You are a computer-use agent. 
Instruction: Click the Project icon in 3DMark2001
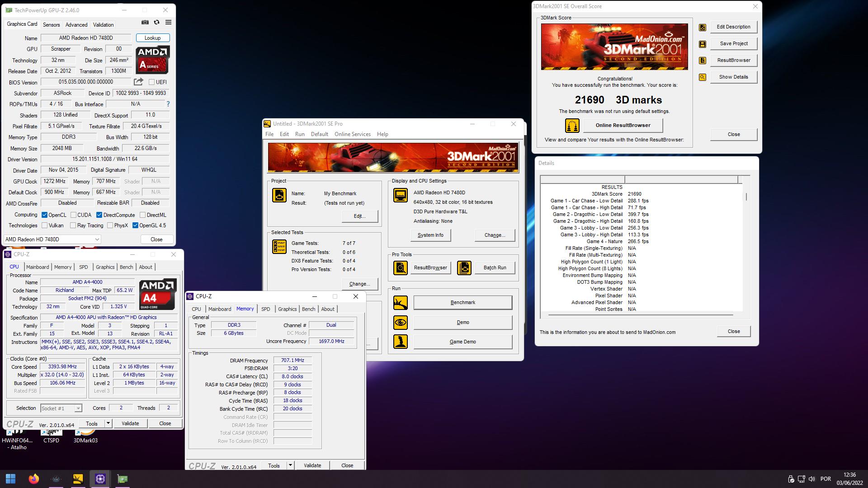coord(279,195)
